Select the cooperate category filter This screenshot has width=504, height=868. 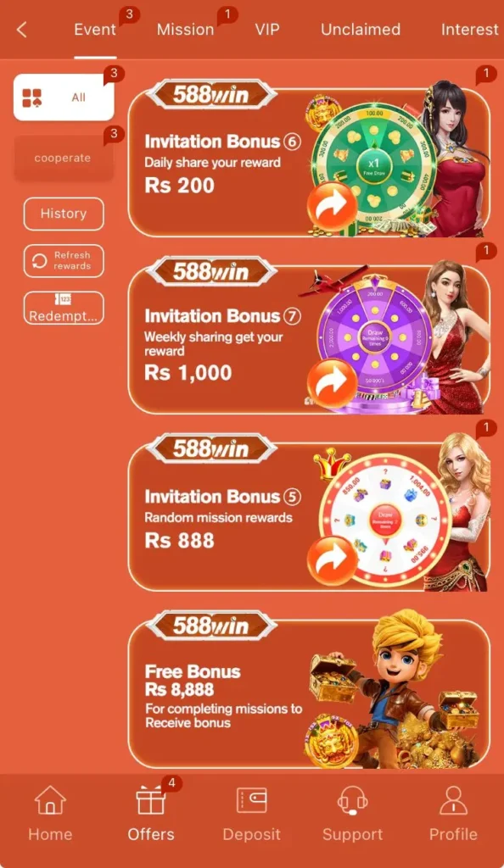pos(64,158)
